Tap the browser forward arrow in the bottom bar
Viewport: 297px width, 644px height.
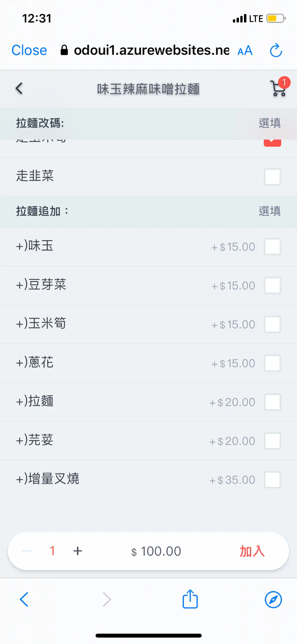[107, 599]
